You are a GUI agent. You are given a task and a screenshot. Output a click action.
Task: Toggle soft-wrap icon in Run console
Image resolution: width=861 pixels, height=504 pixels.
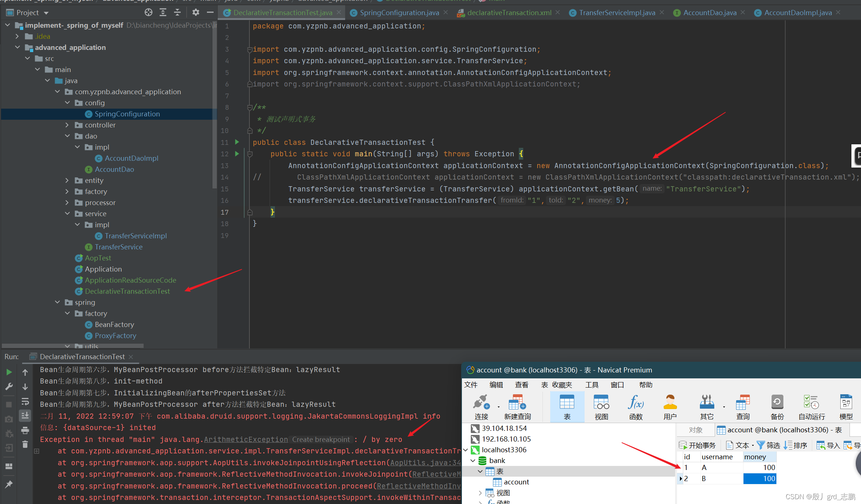coord(25,402)
